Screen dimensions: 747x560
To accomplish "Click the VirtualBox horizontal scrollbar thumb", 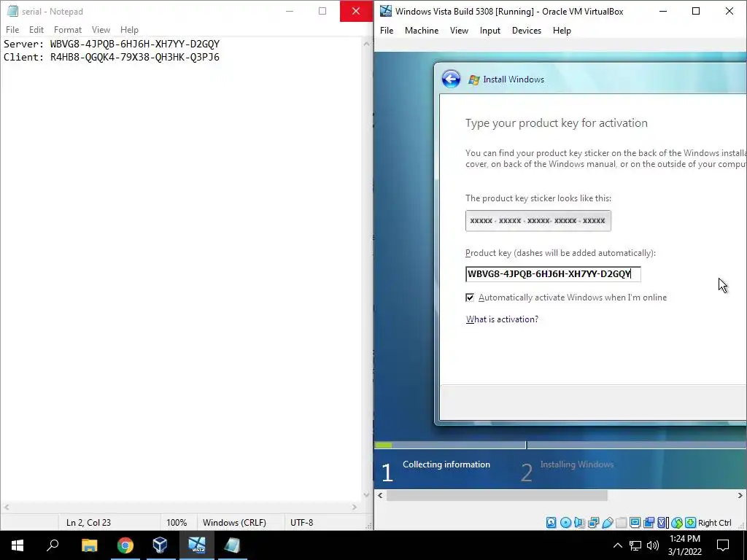I will coord(497,496).
